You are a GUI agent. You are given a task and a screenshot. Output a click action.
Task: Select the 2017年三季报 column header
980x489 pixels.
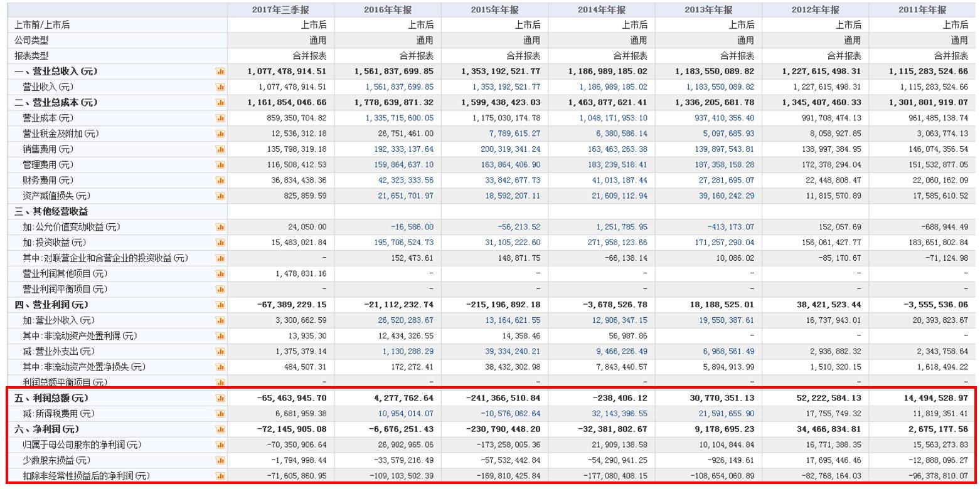280,10
